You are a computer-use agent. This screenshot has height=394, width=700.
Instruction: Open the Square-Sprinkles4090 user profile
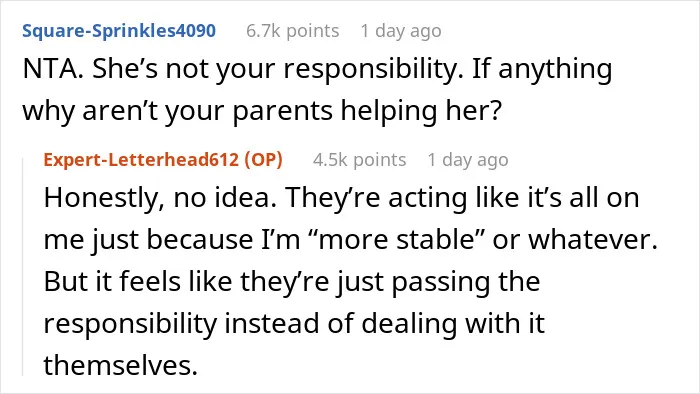coord(119,31)
